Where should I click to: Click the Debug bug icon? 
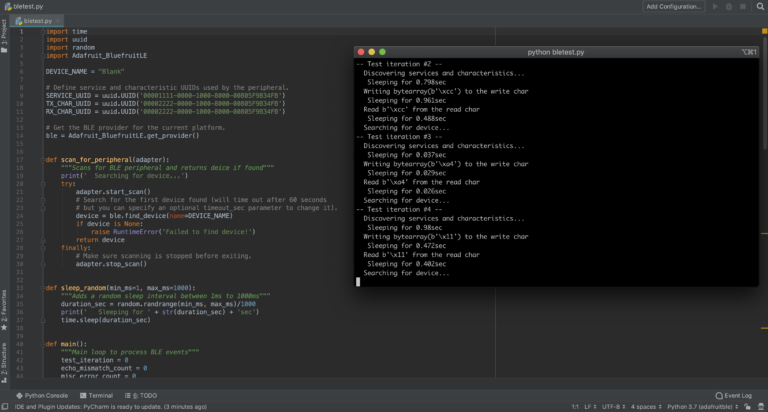(x=729, y=6)
